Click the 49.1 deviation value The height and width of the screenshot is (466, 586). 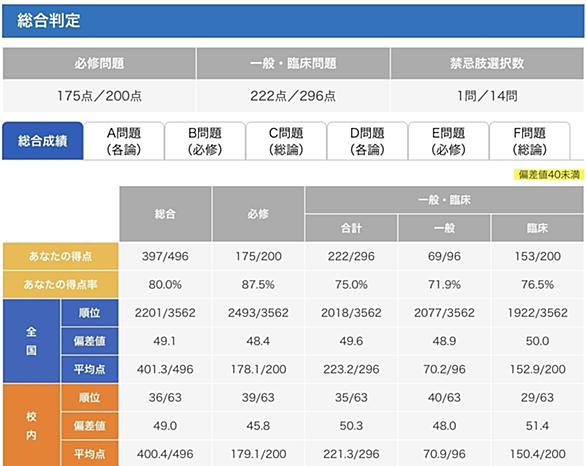pos(164,341)
